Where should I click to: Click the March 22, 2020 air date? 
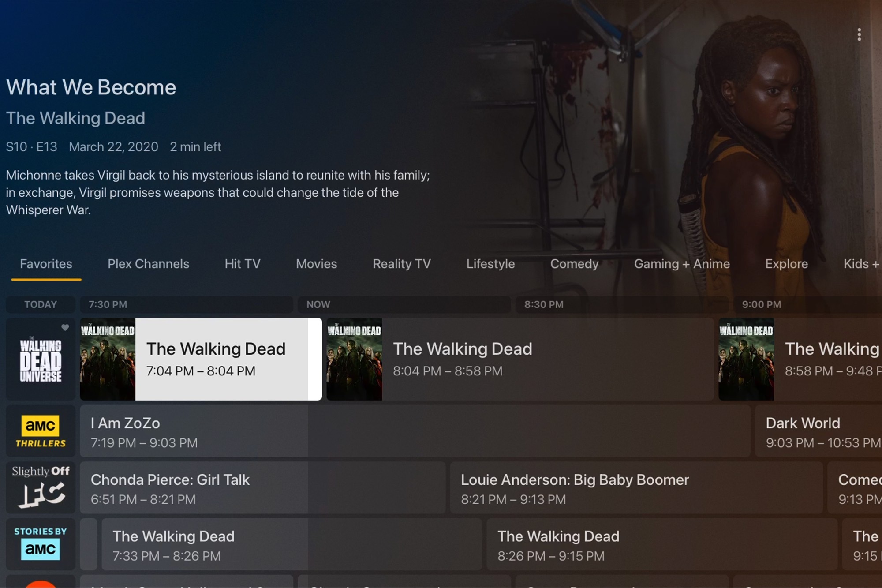[x=114, y=147]
